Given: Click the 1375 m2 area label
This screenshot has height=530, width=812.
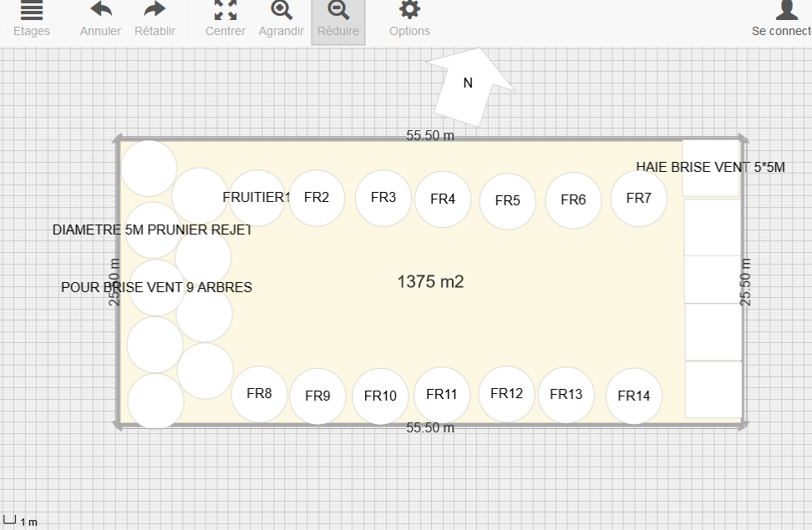Looking at the screenshot, I should [x=430, y=282].
